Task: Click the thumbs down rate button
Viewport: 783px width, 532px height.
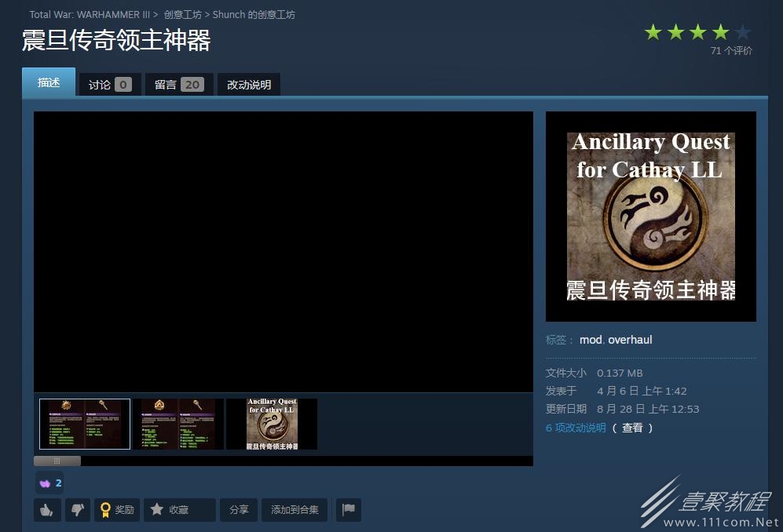Action: [x=78, y=509]
